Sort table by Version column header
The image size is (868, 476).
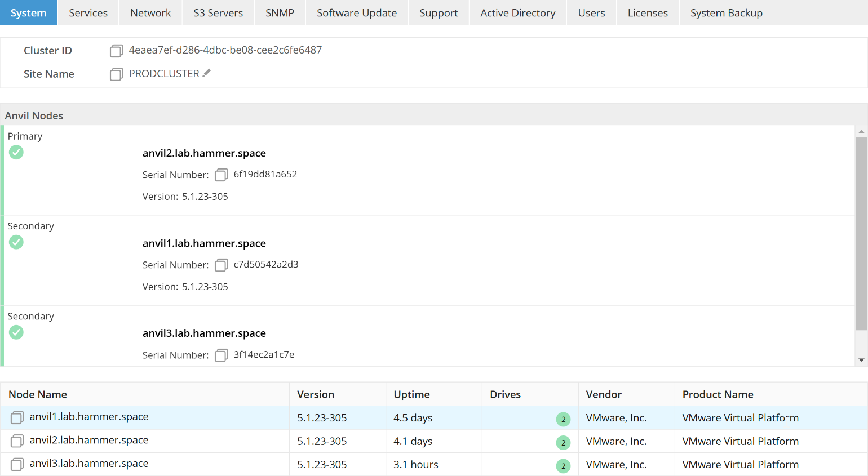338,394
